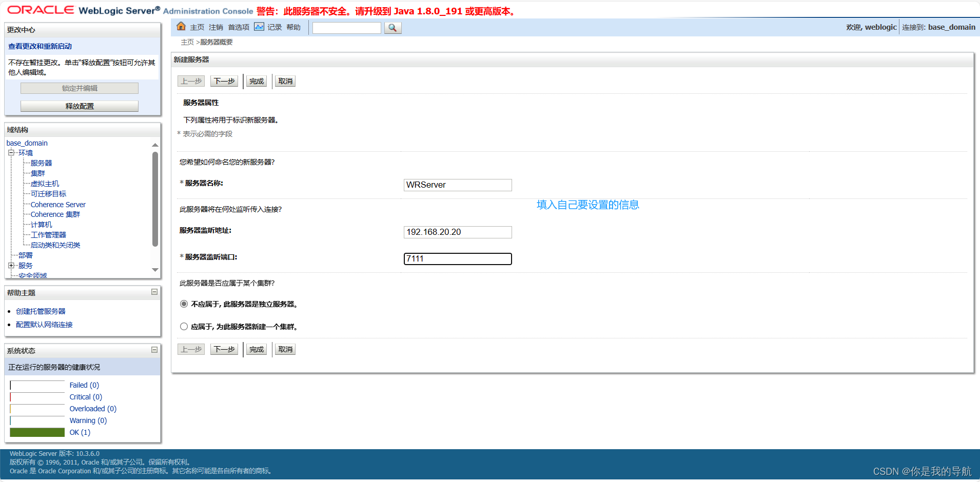Open the 帮助 menu item
The height and width of the screenshot is (482, 980).
pyautogui.click(x=293, y=27)
